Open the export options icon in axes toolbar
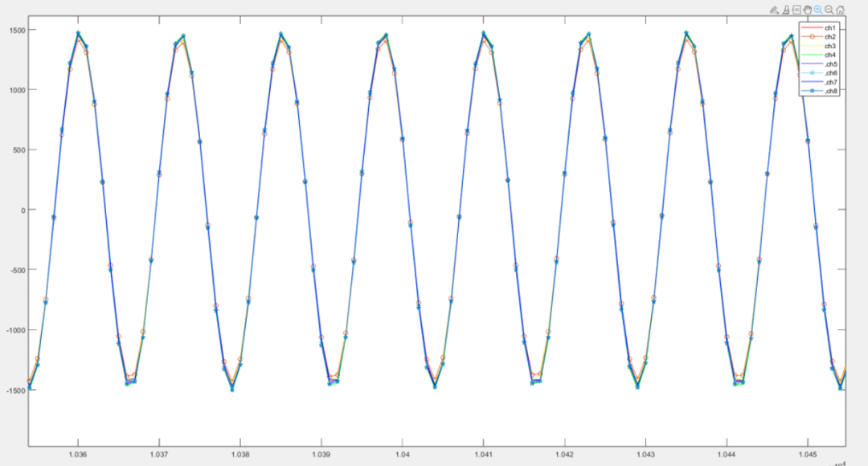 coord(773,10)
